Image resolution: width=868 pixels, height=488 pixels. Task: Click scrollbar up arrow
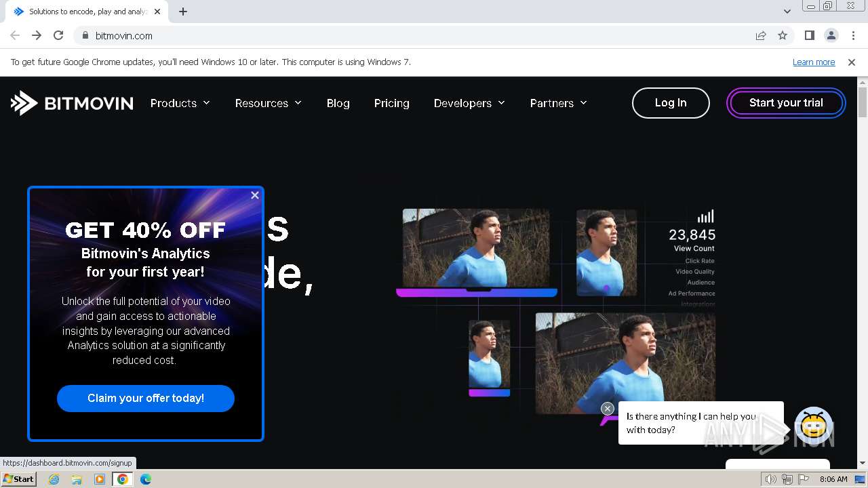click(x=863, y=82)
